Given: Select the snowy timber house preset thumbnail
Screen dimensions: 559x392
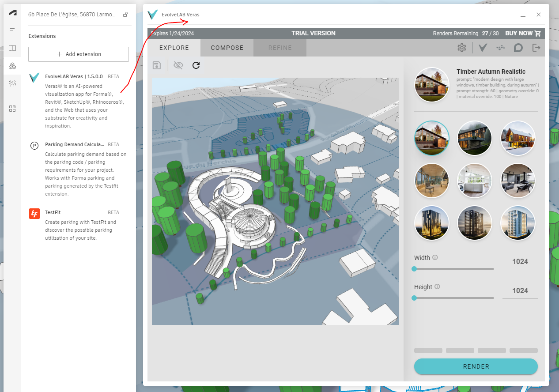Looking at the screenshot, I should [518, 138].
